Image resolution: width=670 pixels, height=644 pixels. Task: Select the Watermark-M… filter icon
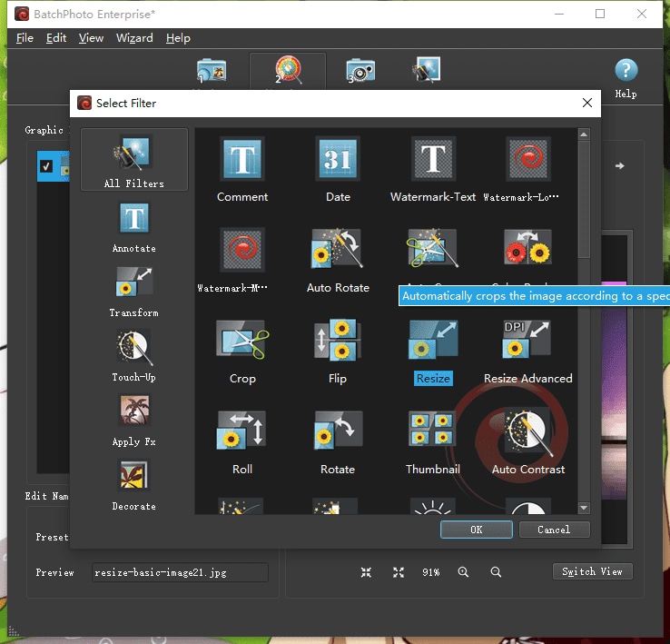[x=242, y=249]
